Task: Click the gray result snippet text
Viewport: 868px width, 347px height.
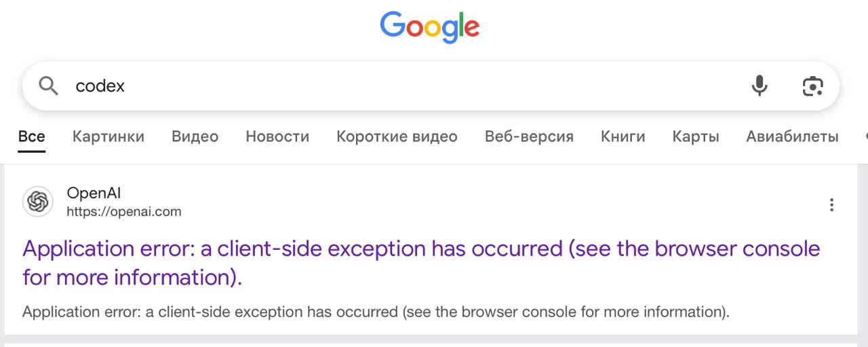Action: [x=376, y=312]
